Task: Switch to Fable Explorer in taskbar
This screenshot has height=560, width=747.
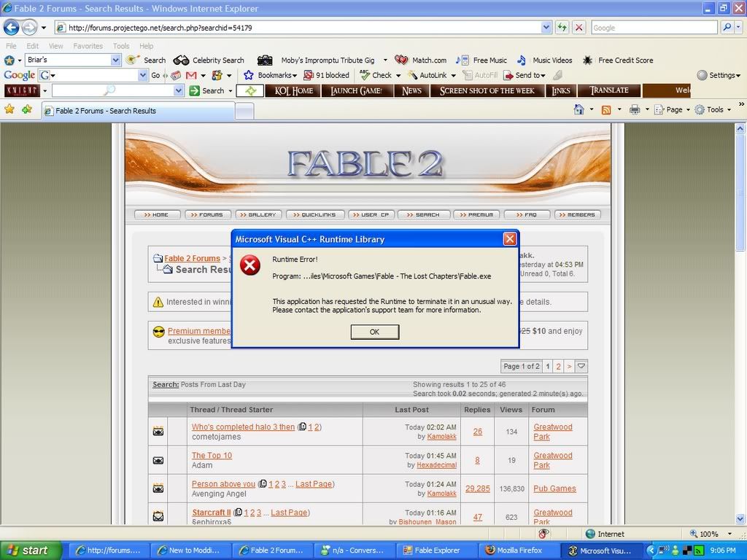Action: tap(437, 551)
